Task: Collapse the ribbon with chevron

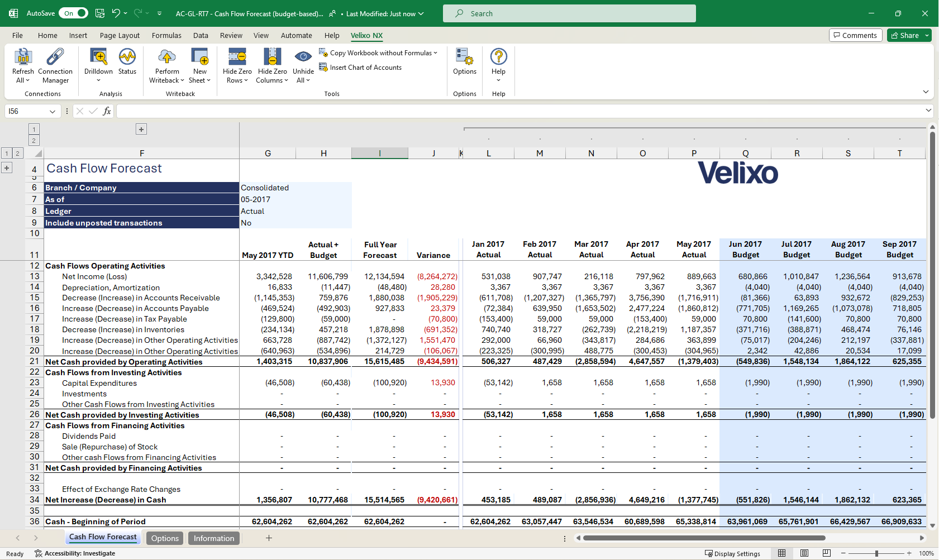Action: [926, 92]
